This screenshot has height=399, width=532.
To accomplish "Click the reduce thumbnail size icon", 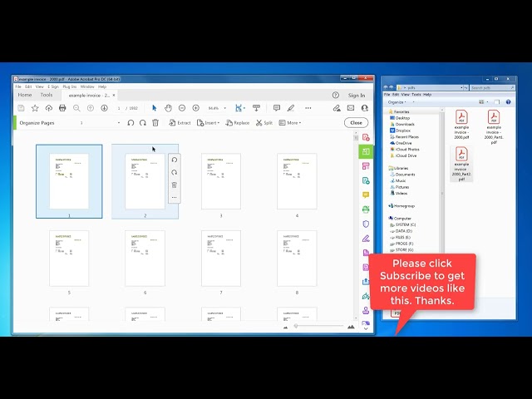I will (285, 328).
